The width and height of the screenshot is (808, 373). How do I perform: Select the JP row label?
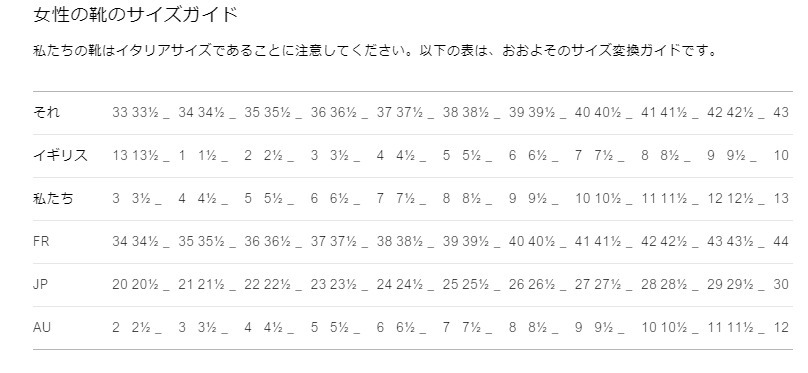coord(41,284)
